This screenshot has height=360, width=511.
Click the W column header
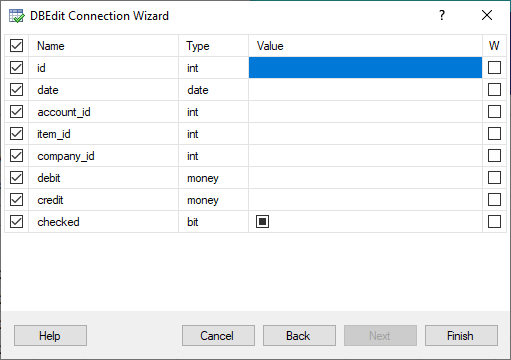[494, 46]
